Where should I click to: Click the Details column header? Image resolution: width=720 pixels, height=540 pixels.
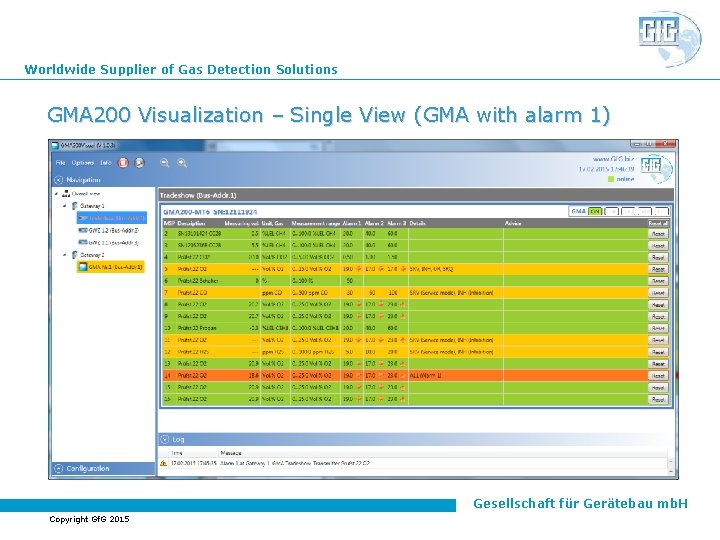click(417, 223)
